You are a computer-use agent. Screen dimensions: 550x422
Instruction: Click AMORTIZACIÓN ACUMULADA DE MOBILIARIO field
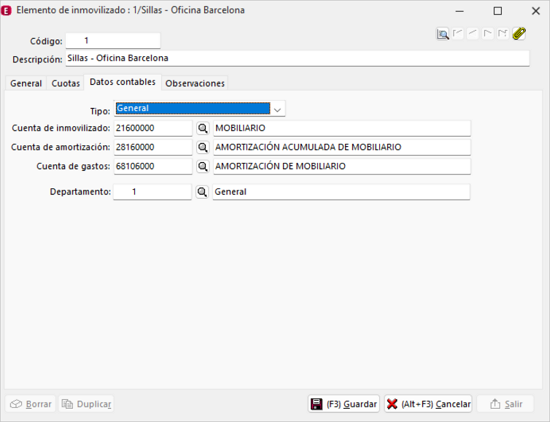pyautogui.click(x=342, y=147)
